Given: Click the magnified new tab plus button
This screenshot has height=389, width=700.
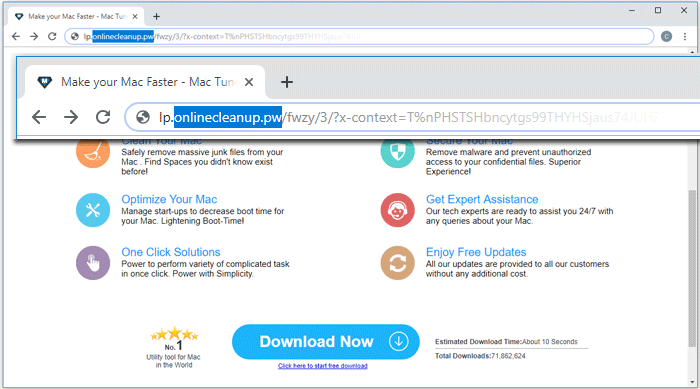Looking at the screenshot, I should click(287, 82).
